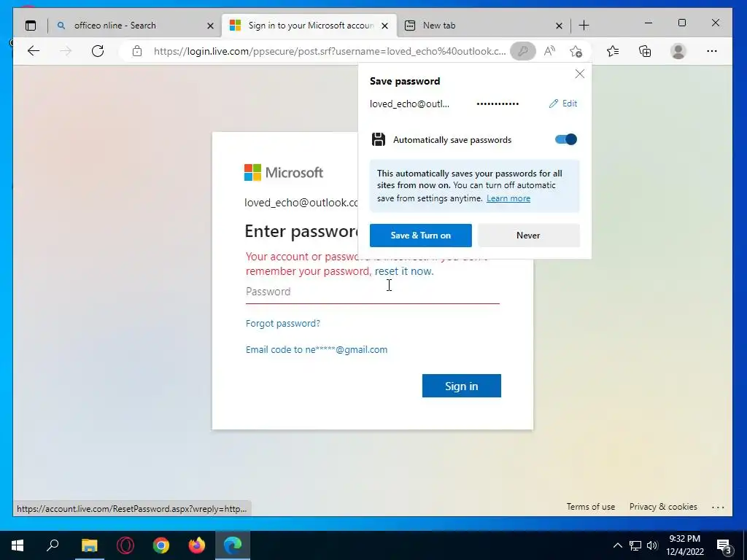This screenshot has width=747, height=560.
Task: Open the Favorites list
Action: 613,51
